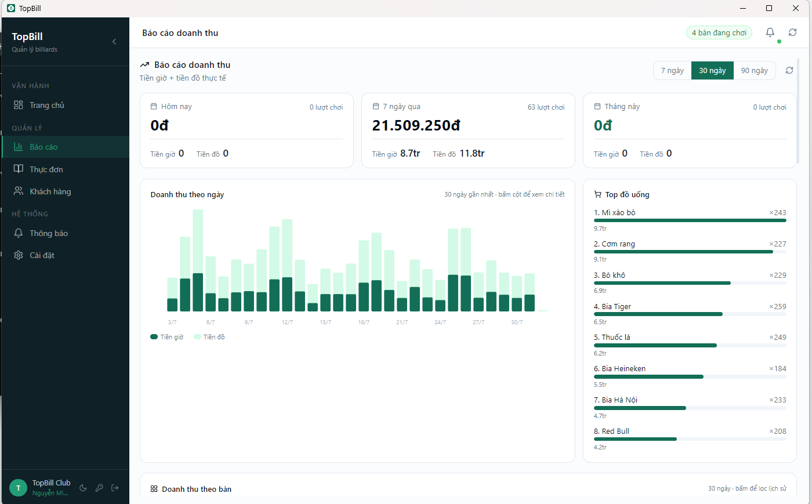Click the '3. Bò khô' item name
This screenshot has height=504, width=812.
(x=610, y=275)
